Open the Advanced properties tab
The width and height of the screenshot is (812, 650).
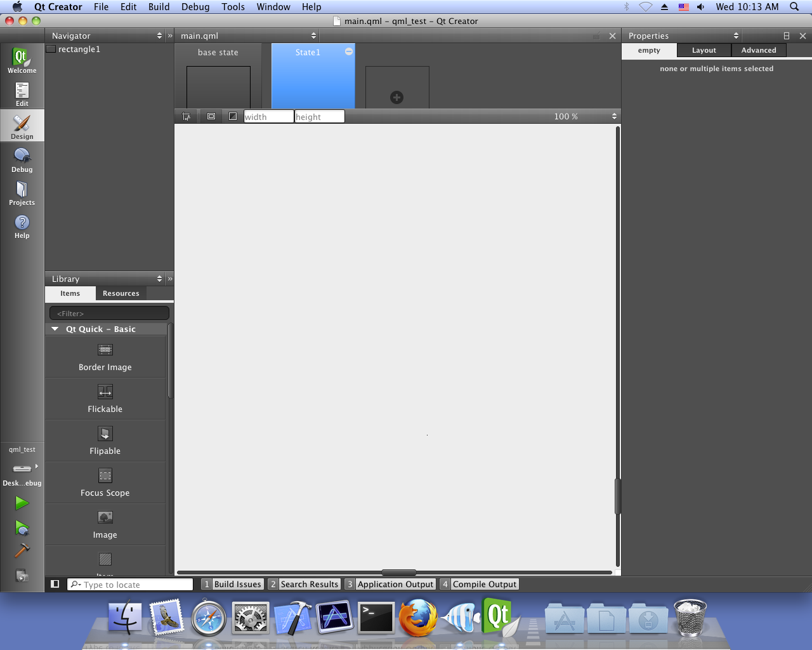coord(759,50)
